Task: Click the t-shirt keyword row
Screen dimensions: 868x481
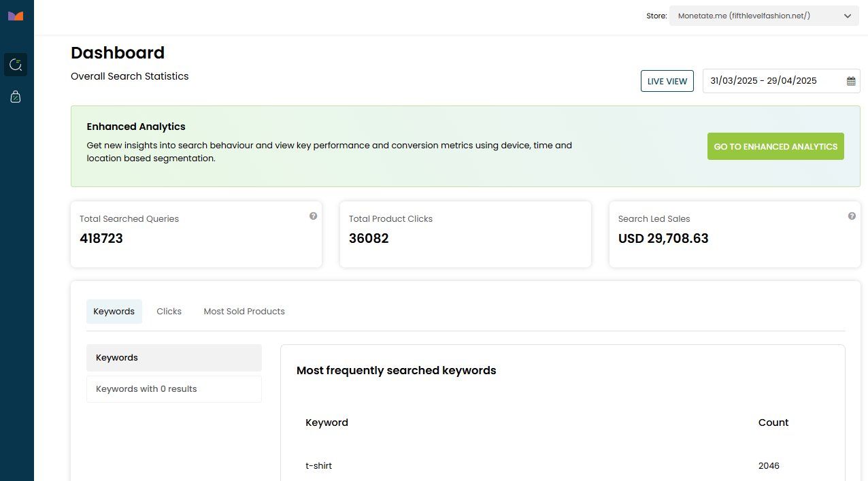Action: point(319,466)
